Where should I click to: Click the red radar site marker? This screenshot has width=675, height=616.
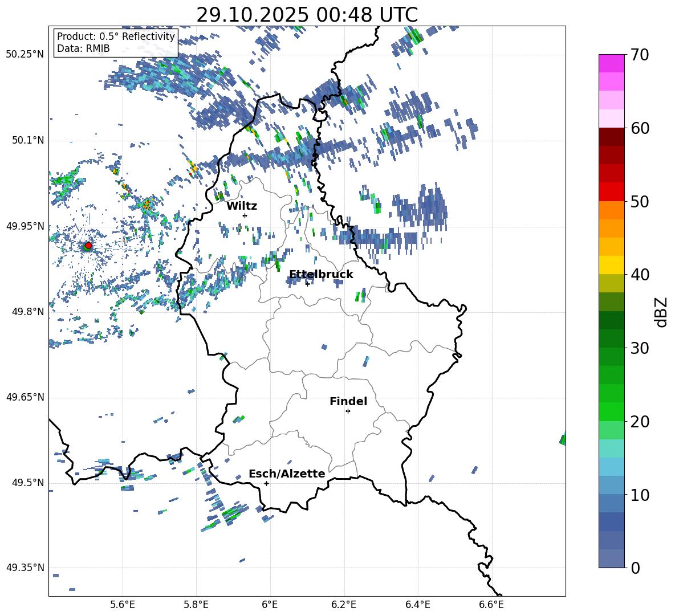88,245
